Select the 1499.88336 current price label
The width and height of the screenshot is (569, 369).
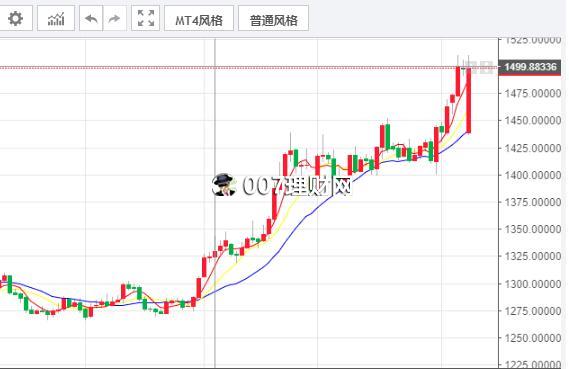[530, 67]
